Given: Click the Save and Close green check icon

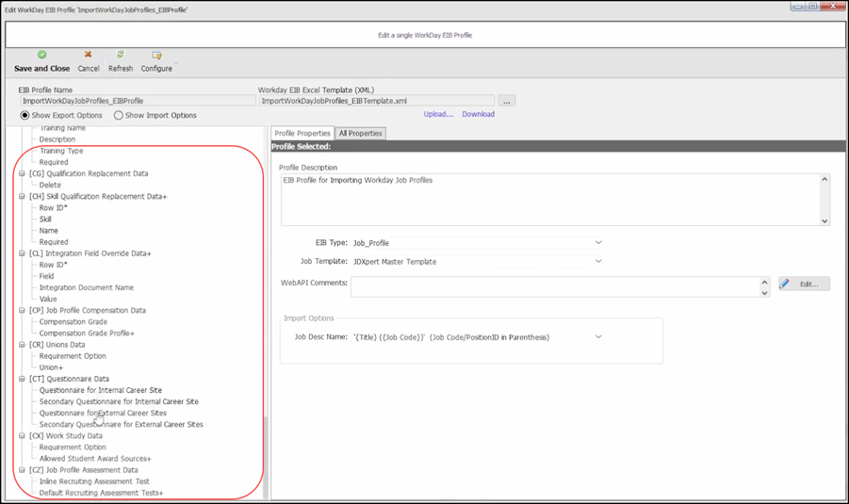Looking at the screenshot, I should coord(41,56).
